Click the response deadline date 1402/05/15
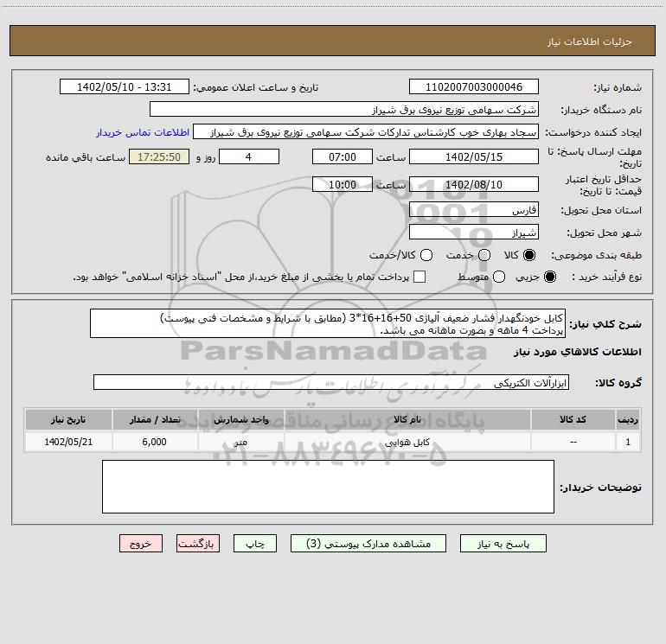Viewport: 666px width, 644px height. coord(474,156)
